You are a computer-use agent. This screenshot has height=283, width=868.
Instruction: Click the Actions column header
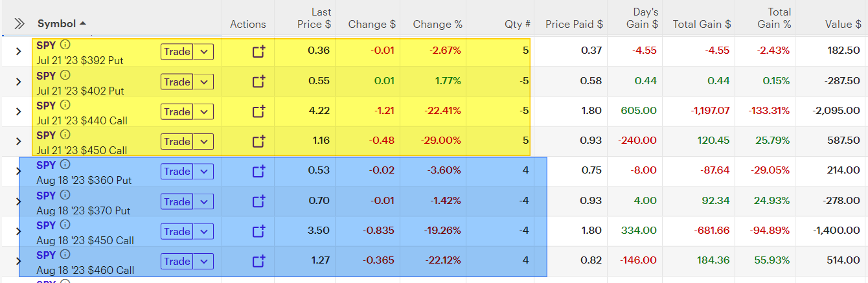pyautogui.click(x=248, y=24)
